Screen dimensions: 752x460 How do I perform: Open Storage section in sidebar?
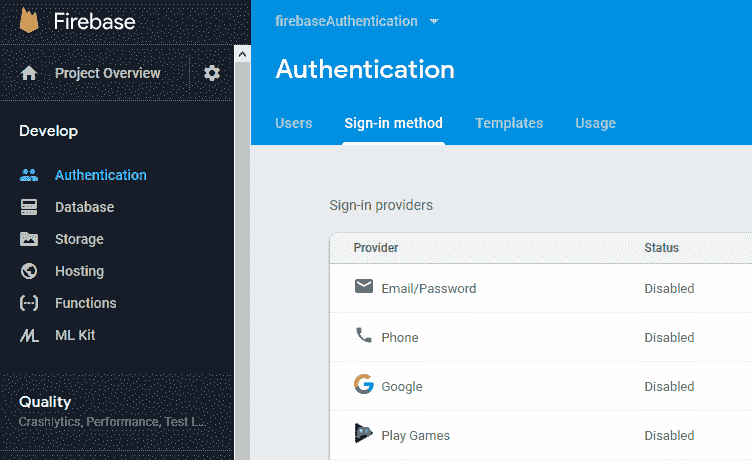79,239
